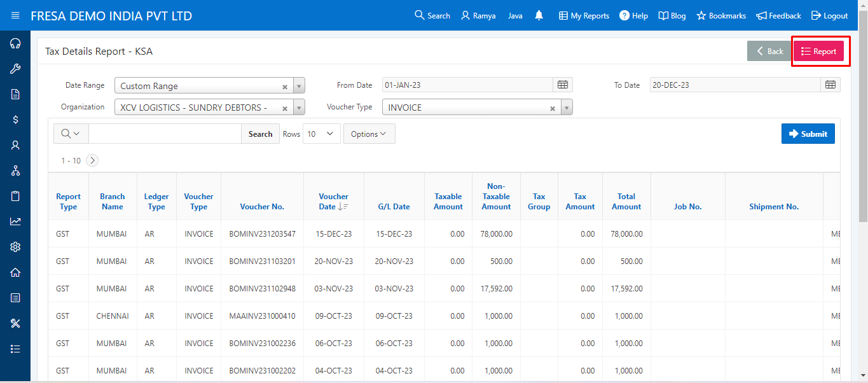Go to next page of results
Screen dimensions: 868x383
click(92, 160)
